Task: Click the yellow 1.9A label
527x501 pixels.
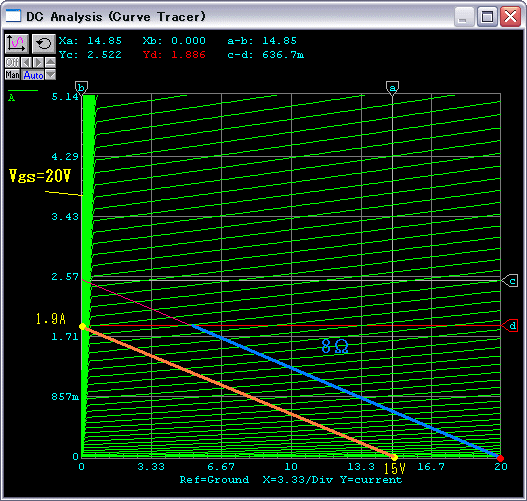Action: 51,319
